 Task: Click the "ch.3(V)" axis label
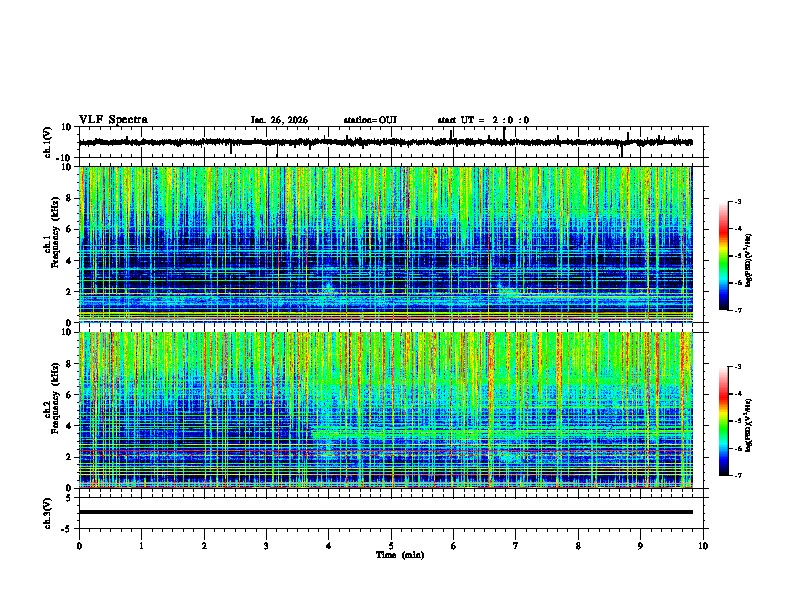click(x=48, y=513)
